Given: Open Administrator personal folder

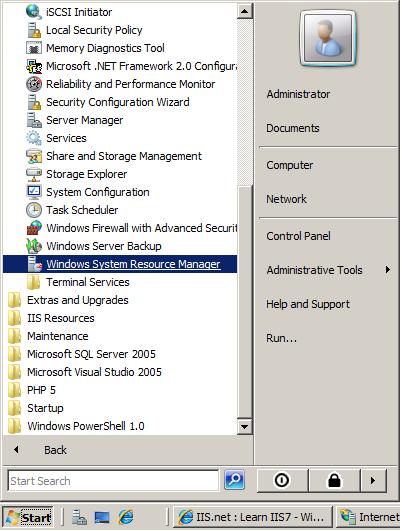Looking at the screenshot, I should [298, 94].
